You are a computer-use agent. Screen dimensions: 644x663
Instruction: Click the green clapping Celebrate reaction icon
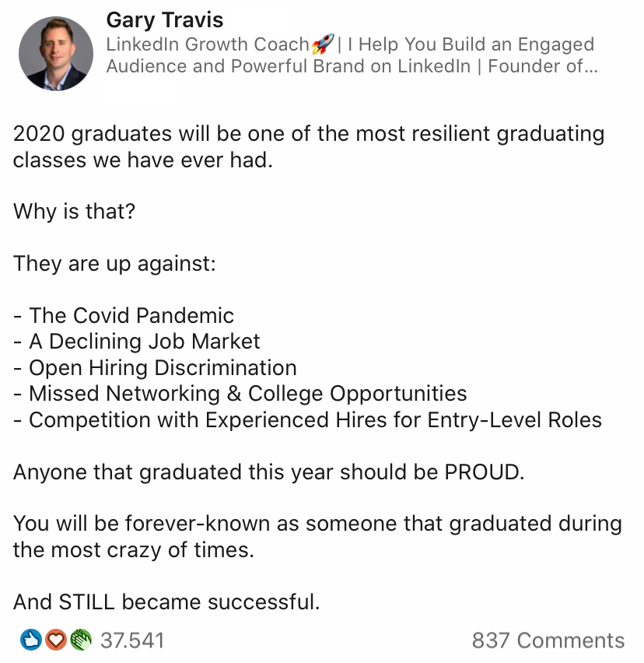80,640
